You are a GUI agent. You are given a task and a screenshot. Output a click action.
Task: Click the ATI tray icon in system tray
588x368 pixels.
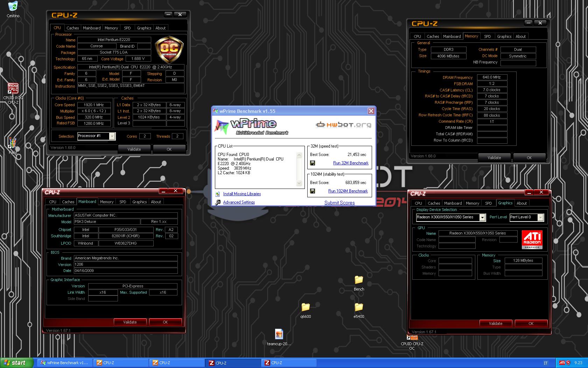click(562, 363)
